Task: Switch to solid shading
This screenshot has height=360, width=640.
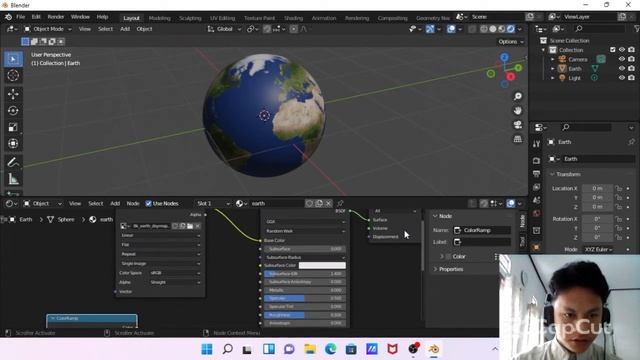Action: click(493, 29)
